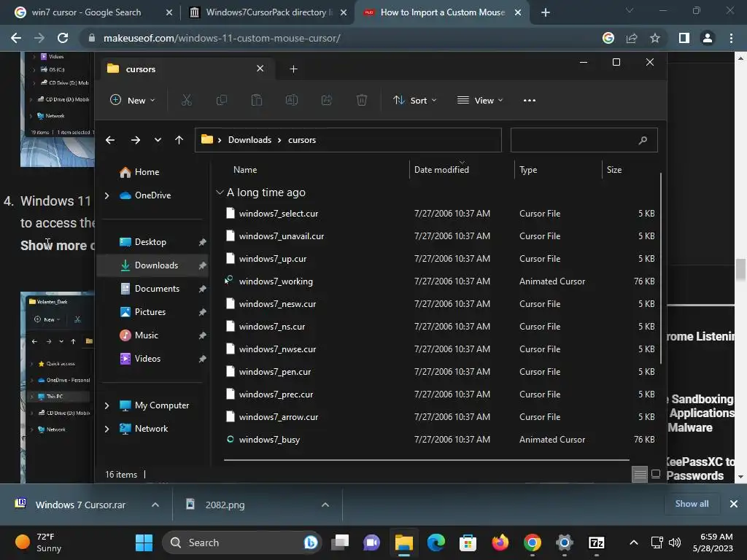
Task: Click the search magnifier icon in Explorer
Action: (643, 140)
